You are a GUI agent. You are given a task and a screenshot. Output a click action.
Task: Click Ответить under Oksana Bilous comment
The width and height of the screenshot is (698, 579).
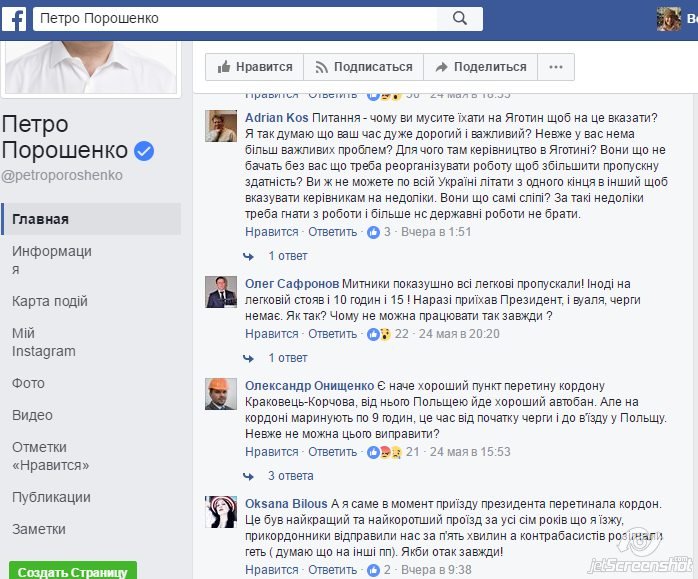pos(333,570)
